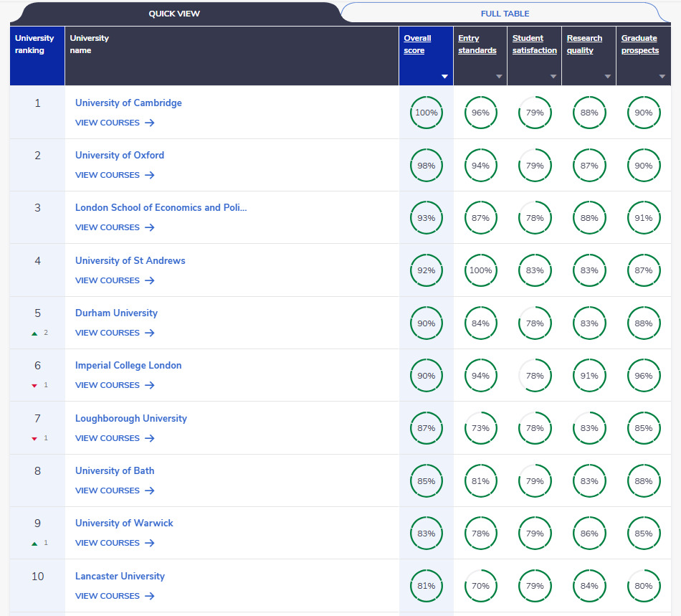Click the University ranking column header
Viewport: 681px width, 616px height.
click(34, 44)
